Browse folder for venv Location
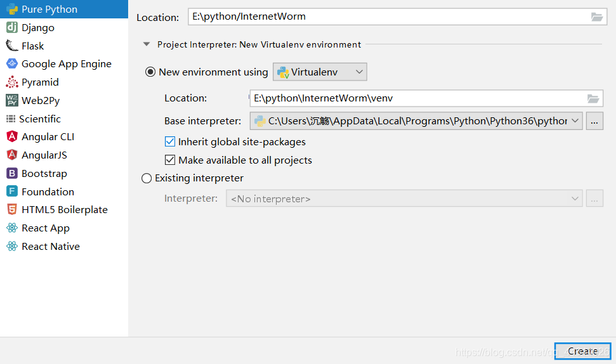616x364 pixels. click(593, 98)
